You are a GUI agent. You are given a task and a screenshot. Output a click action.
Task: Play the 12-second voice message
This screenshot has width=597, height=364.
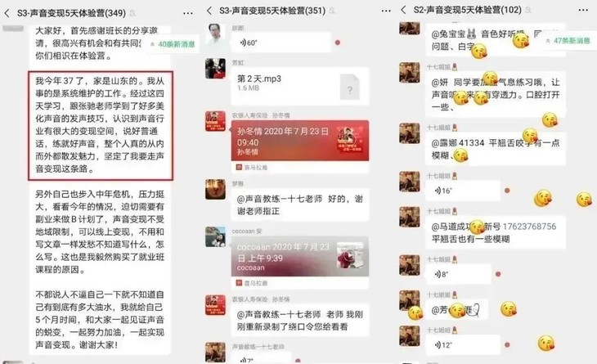(x=462, y=345)
